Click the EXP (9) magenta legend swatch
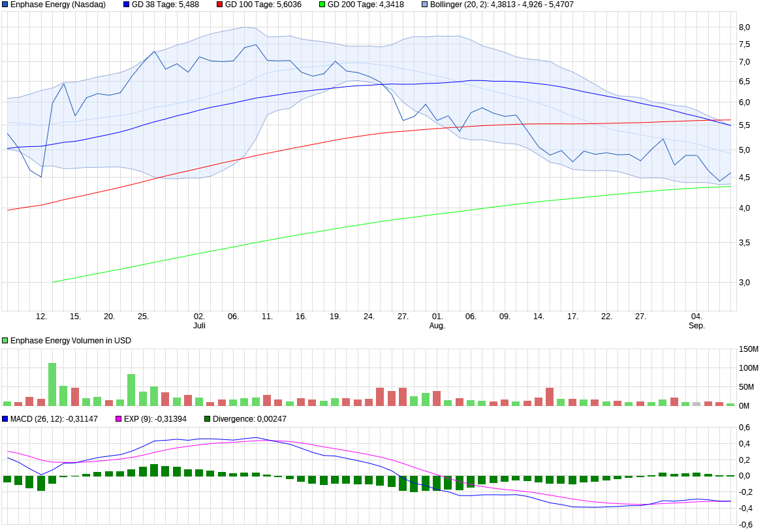The height and width of the screenshot is (532, 767). 118,419
